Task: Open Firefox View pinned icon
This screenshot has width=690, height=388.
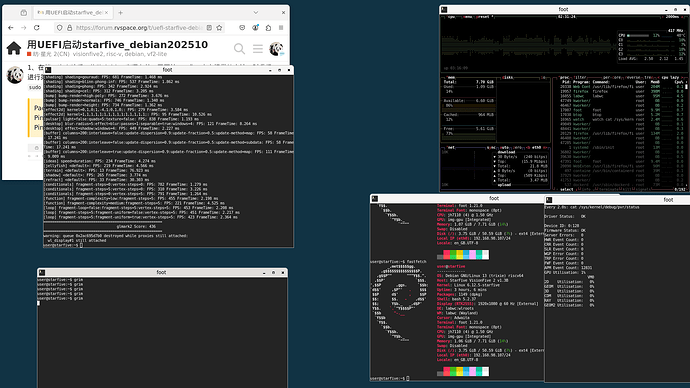Action: 24,13
